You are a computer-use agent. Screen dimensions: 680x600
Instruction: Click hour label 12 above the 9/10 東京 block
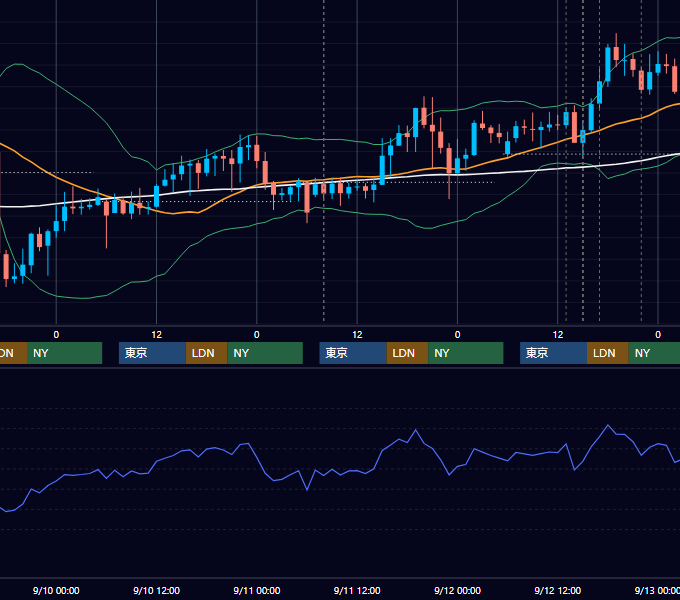pyautogui.click(x=157, y=335)
